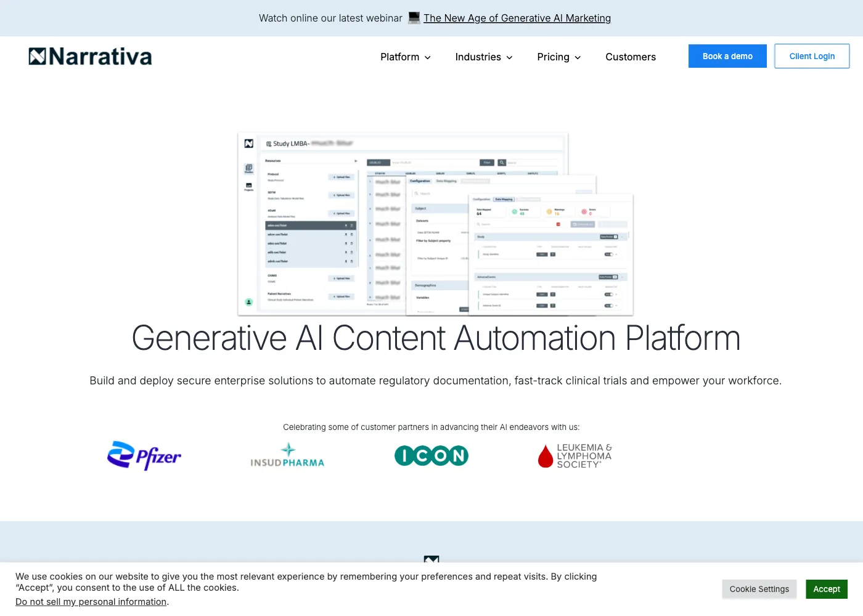The image size is (863, 616).
Task: Open Cookie Settings
Action: tap(759, 589)
